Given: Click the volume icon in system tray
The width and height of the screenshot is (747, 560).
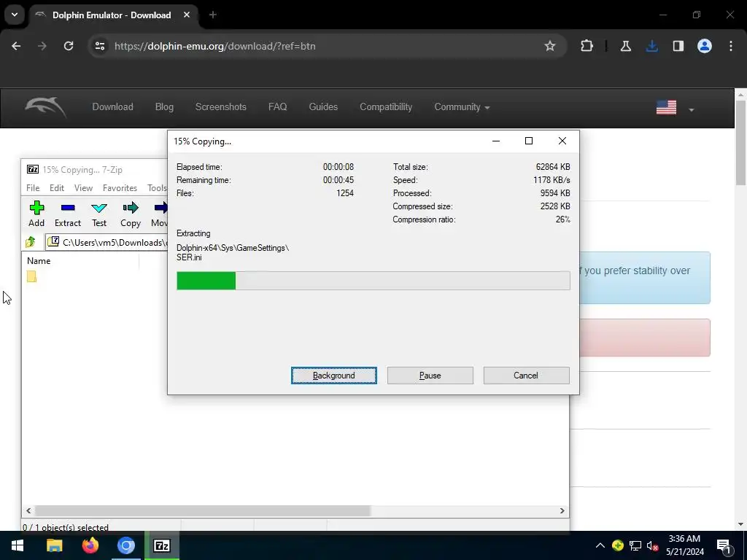Looking at the screenshot, I should [652, 545].
